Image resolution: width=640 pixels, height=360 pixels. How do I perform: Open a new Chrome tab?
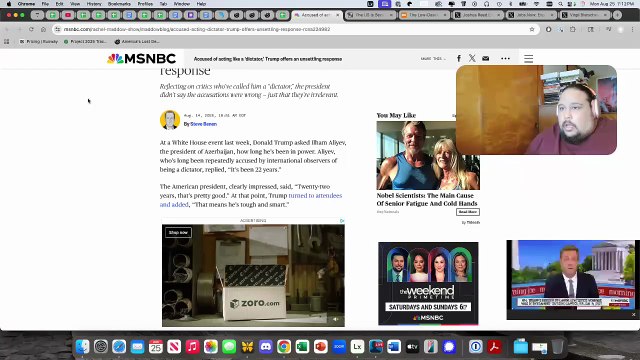point(617,15)
